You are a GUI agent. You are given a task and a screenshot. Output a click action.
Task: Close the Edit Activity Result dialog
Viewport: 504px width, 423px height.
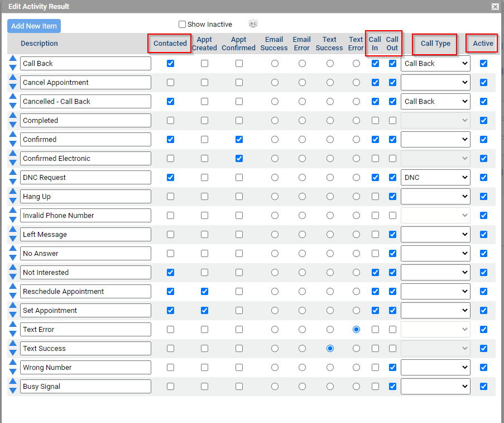(x=495, y=7)
